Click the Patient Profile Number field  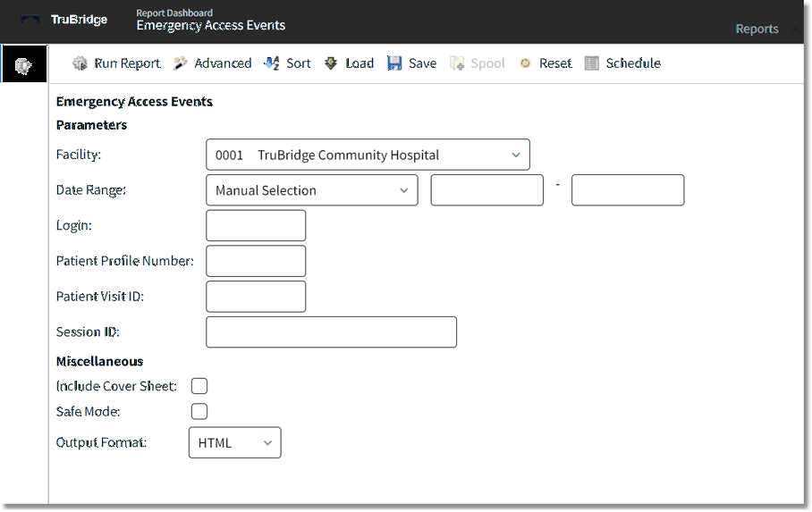256,261
